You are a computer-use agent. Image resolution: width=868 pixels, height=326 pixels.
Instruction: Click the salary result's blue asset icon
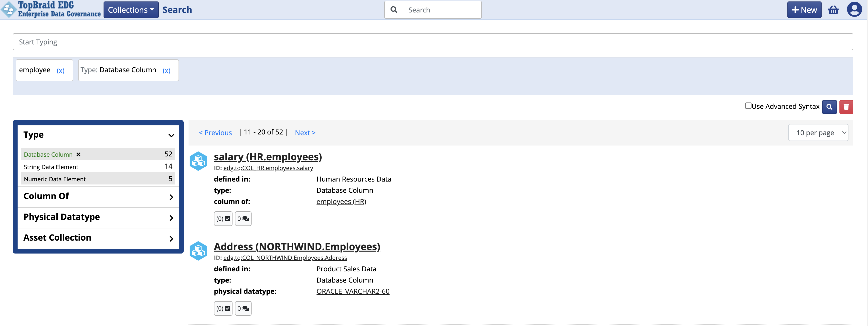click(x=199, y=161)
